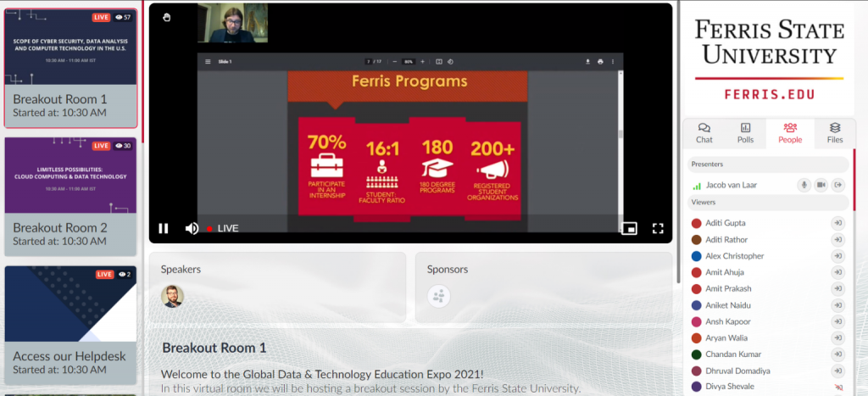Enter fullscreen video mode
The width and height of the screenshot is (868, 396).
point(658,228)
